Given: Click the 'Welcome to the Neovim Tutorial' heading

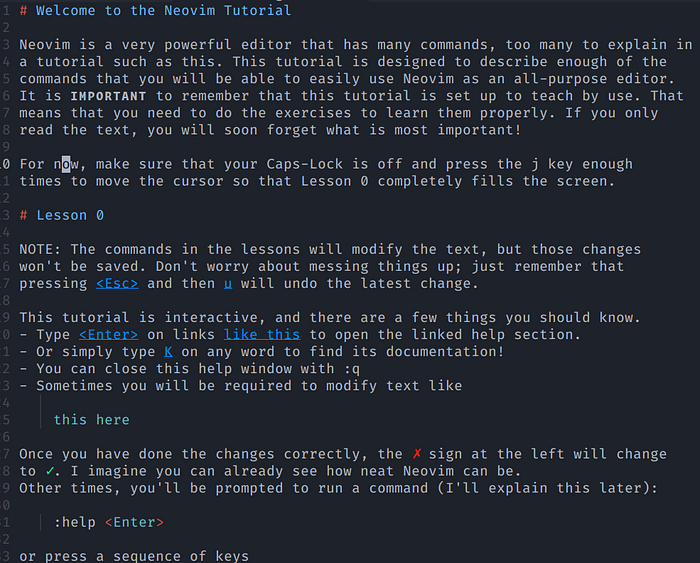Looking at the screenshot, I should tap(163, 10).
